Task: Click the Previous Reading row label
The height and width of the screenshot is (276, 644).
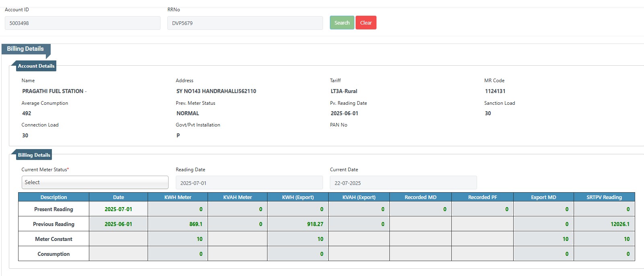Action: [x=53, y=224]
